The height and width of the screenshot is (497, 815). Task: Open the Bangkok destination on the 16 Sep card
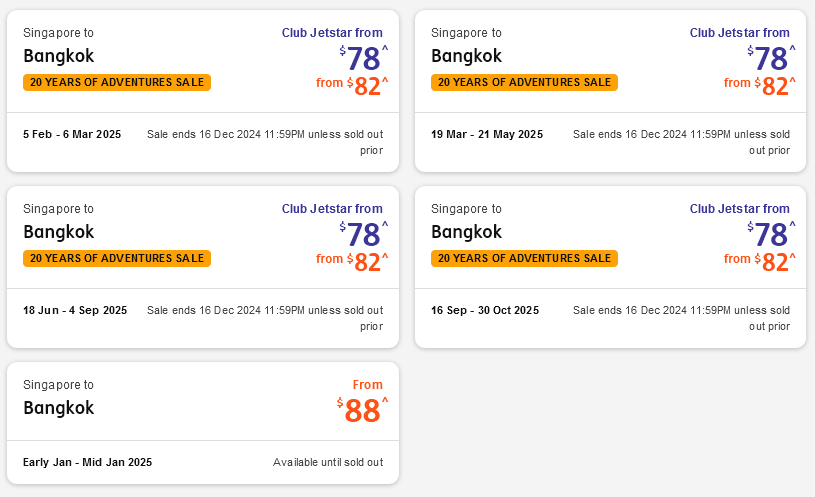click(466, 232)
